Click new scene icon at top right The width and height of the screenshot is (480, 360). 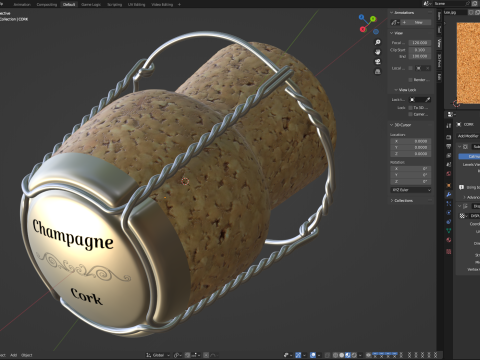click(x=475, y=3)
